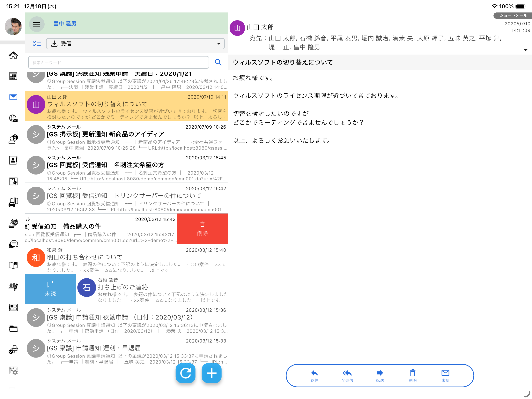Open the address book sidebar icon

click(13, 160)
